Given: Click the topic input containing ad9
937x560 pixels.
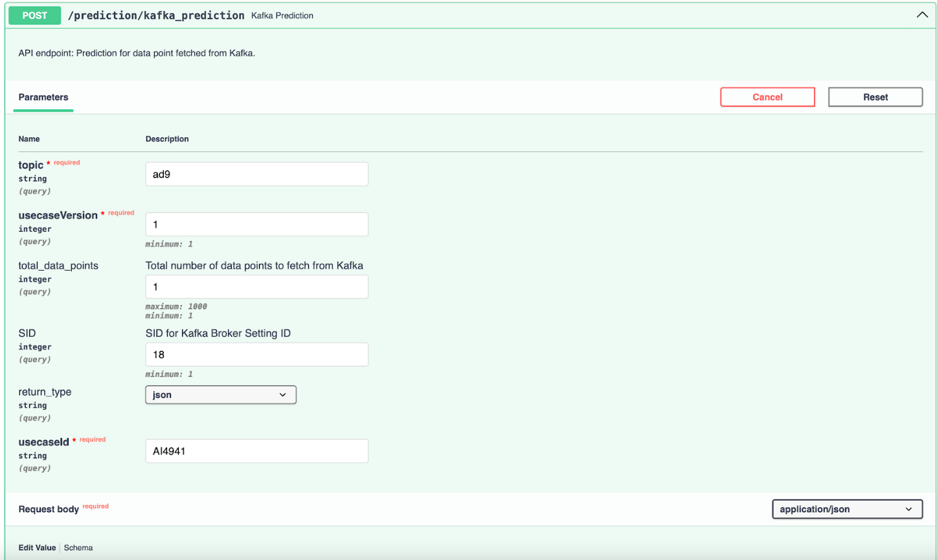Looking at the screenshot, I should [256, 174].
